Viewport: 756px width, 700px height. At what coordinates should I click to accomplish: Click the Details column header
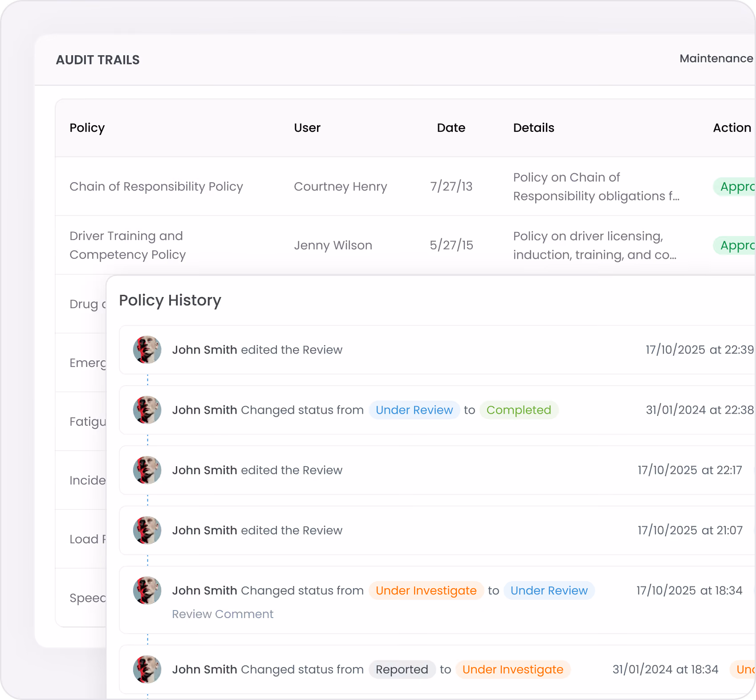(x=533, y=128)
